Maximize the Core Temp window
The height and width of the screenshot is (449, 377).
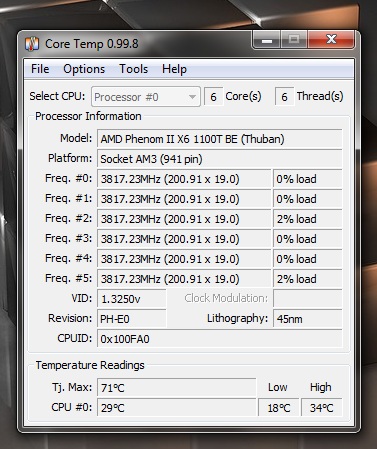294,40
